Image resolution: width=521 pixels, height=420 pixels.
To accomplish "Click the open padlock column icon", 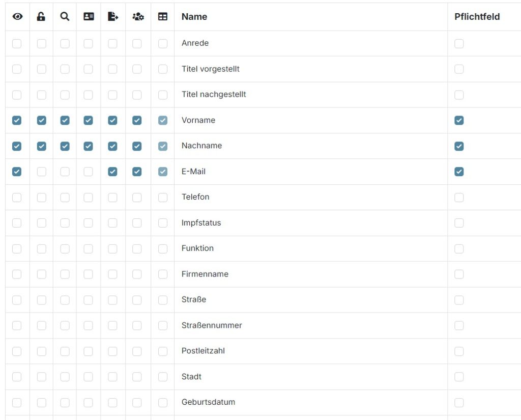I will click(41, 17).
